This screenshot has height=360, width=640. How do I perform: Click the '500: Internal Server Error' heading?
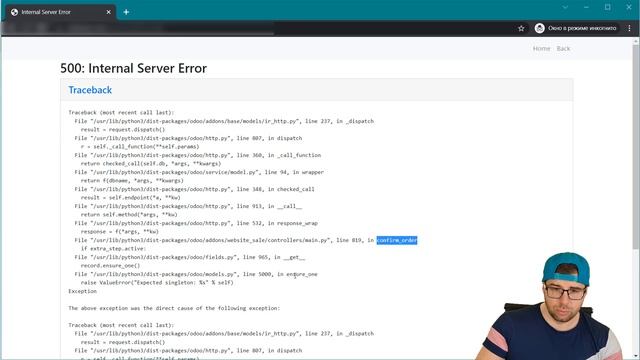(x=133, y=68)
